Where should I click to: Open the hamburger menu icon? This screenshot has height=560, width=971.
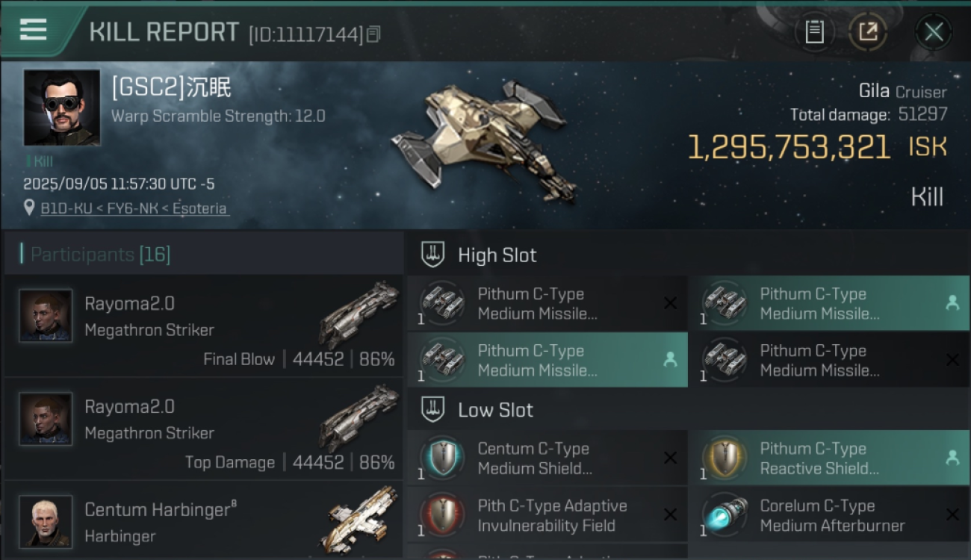click(x=33, y=30)
